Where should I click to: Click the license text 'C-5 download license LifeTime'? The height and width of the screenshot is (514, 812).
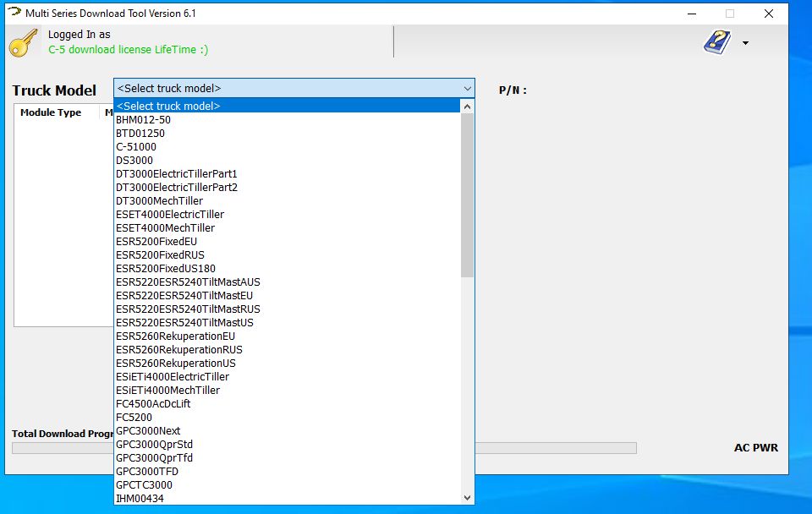(128, 50)
